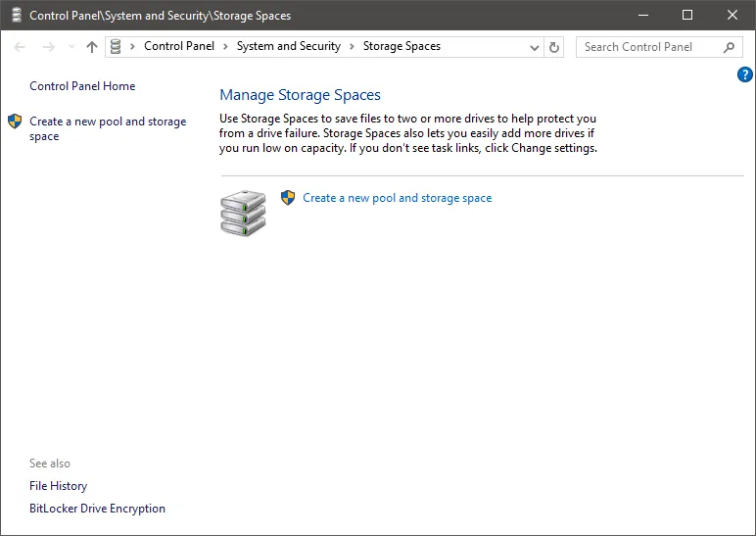Minimize the Storage Spaces window
The height and width of the screenshot is (536, 756).
click(643, 15)
